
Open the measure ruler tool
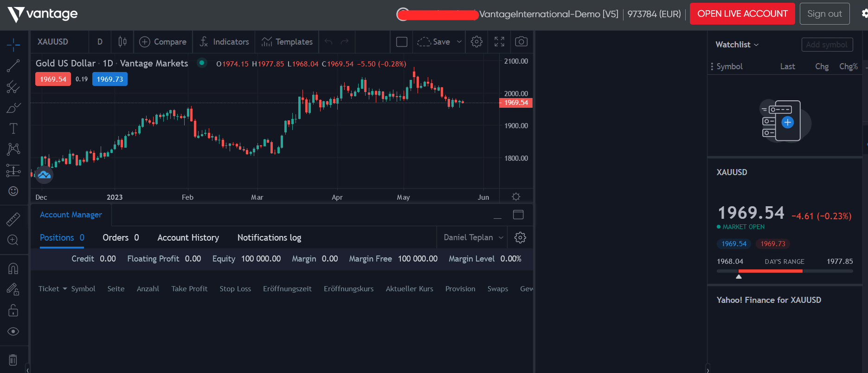point(13,219)
